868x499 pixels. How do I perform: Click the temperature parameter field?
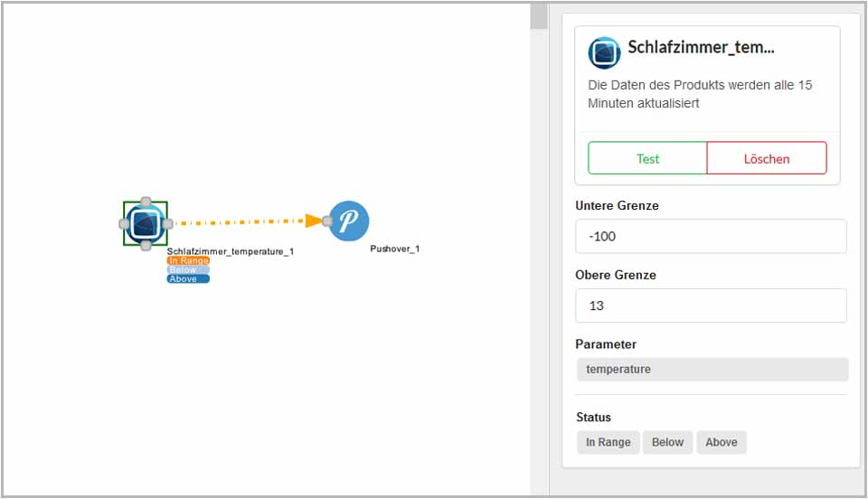click(x=712, y=369)
